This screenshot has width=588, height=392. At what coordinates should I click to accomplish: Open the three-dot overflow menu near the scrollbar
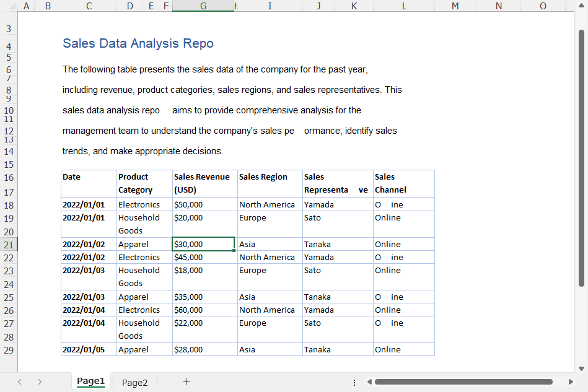point(354,382)
